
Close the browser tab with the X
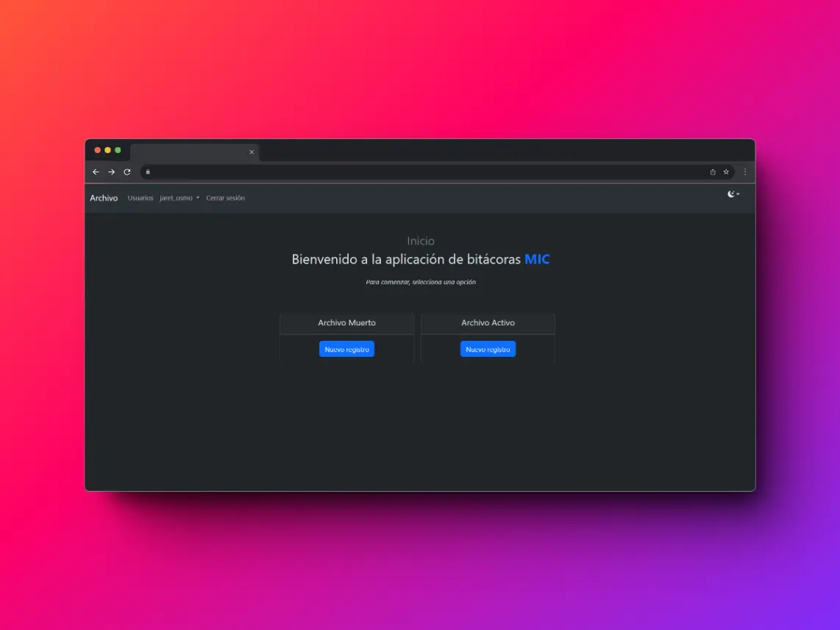tap(252, 152)
